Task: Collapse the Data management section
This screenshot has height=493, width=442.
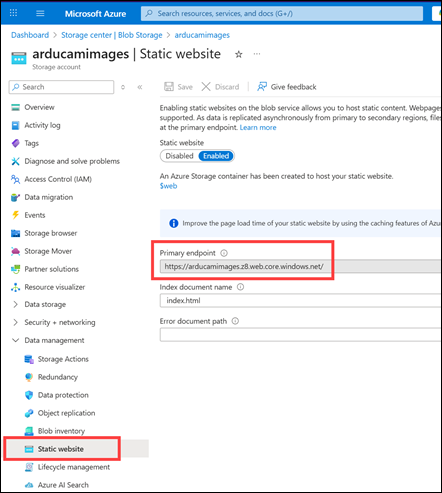Action: click(54, 340)
